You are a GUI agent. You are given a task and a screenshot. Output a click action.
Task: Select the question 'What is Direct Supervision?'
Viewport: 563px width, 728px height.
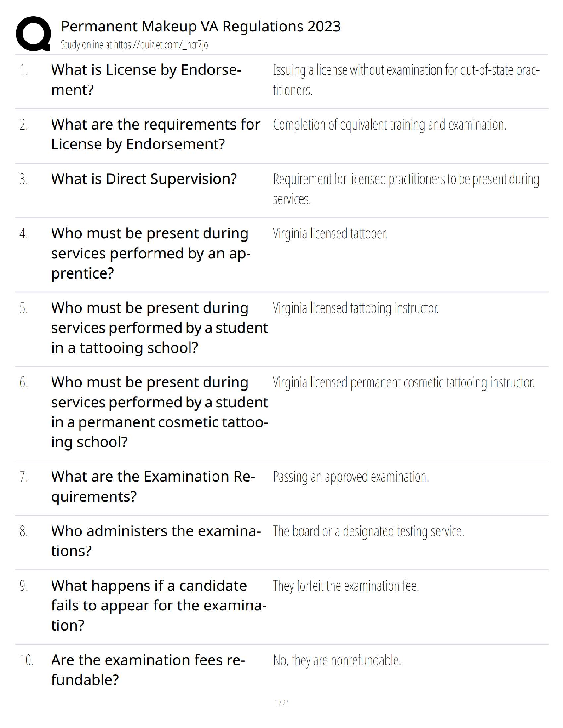(x=144, y=179)
